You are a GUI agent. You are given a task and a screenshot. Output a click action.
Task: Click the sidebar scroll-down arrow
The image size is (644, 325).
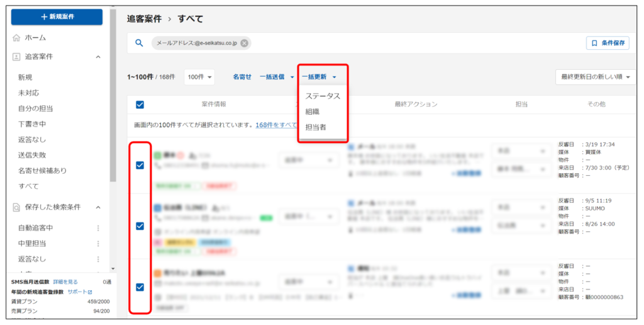pos(113,269)
